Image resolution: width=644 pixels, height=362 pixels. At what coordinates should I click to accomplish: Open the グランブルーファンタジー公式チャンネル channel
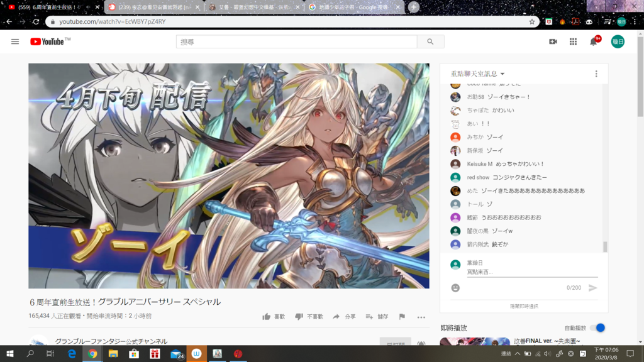point(111,341)
